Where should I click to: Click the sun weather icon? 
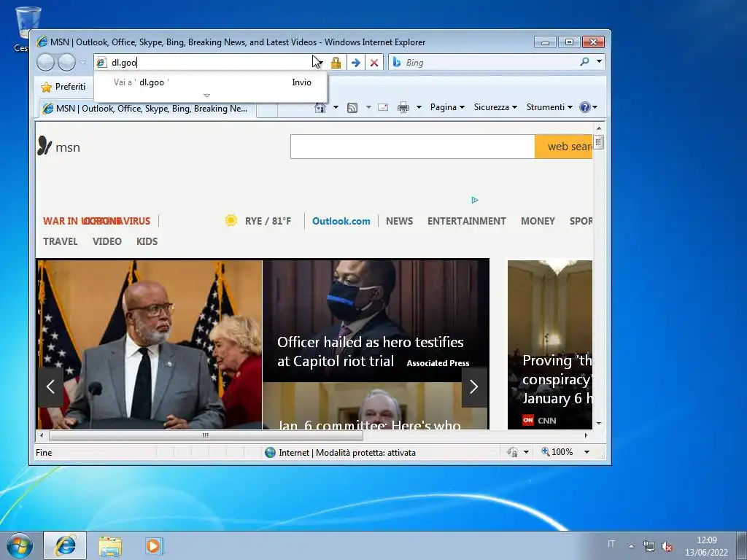[231, 220]
